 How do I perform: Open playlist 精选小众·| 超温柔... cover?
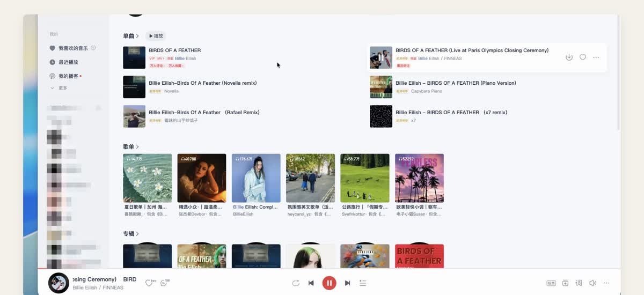pos(201,178)
